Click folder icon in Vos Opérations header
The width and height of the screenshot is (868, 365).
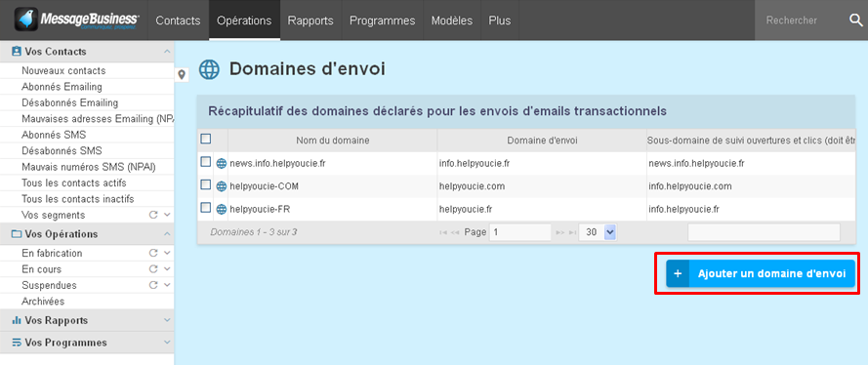[16, 234]
